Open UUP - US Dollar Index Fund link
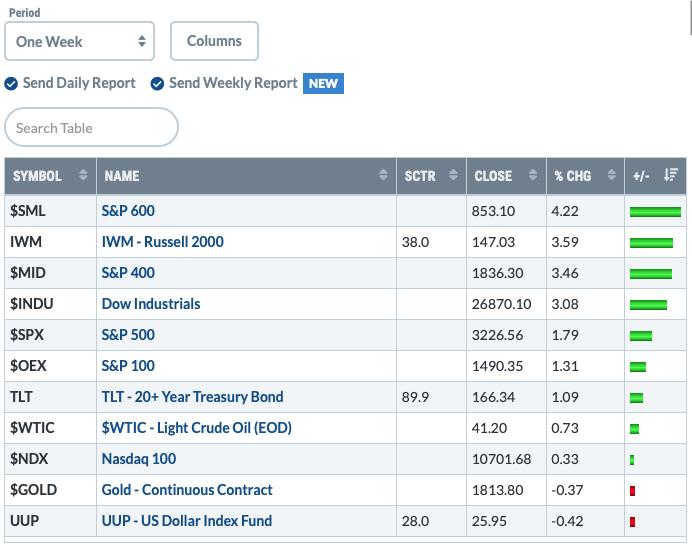The image size is (692, 548). pyautogui.click(x=187, y=521)
